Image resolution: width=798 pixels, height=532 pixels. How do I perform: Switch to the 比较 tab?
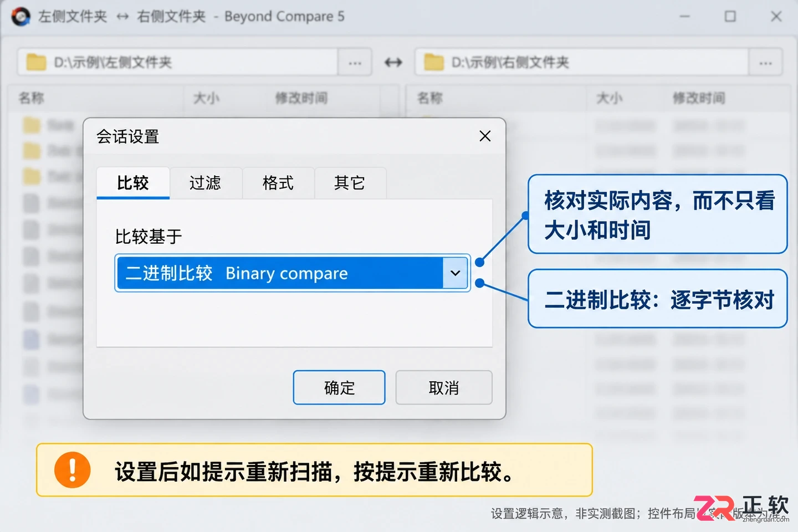point(133,183)
